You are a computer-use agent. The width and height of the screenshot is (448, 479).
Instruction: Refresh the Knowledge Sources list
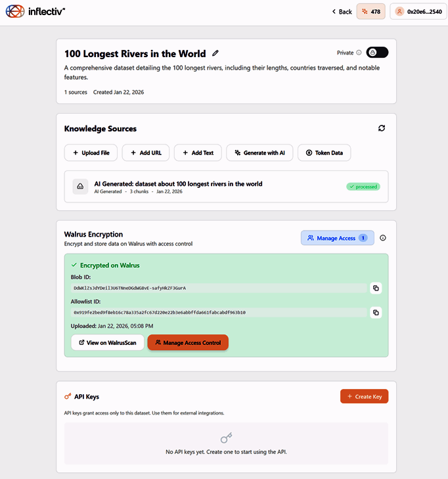(382, 128)
